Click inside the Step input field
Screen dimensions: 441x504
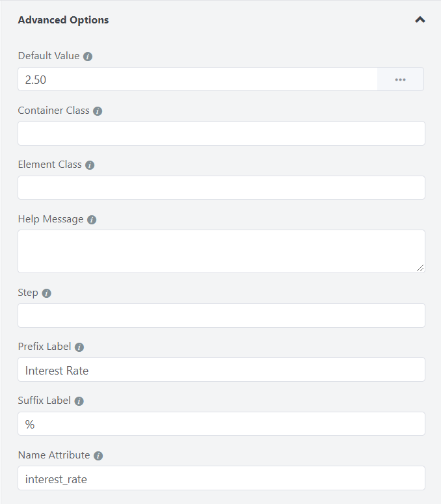click(x=221, y=315)
